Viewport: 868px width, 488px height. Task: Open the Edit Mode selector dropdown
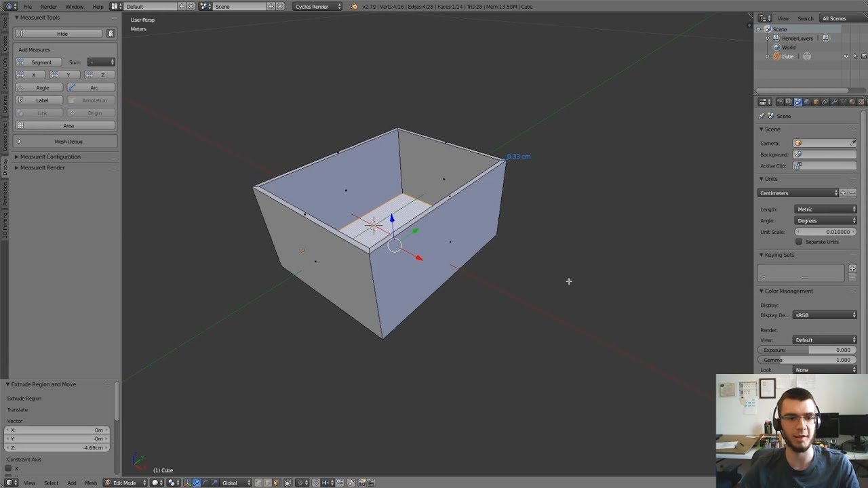125,483
